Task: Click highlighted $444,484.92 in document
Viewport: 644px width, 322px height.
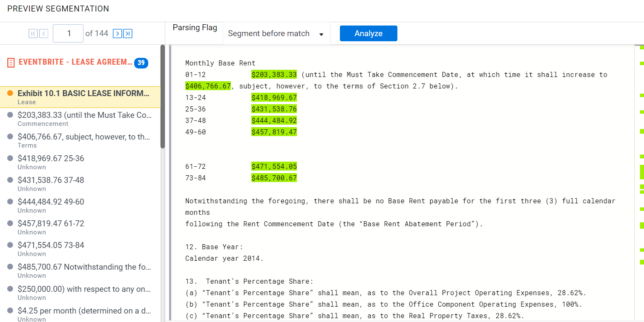Action: coord(274,121)
